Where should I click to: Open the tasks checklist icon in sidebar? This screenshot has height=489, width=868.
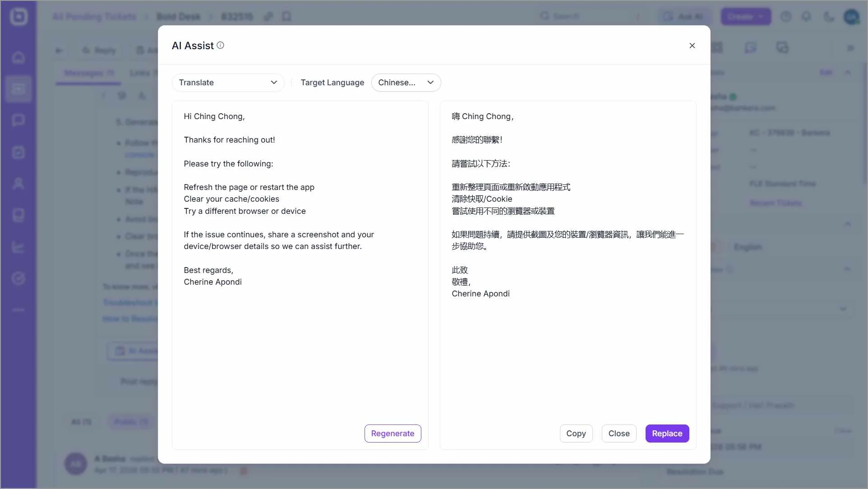[18, 152]
